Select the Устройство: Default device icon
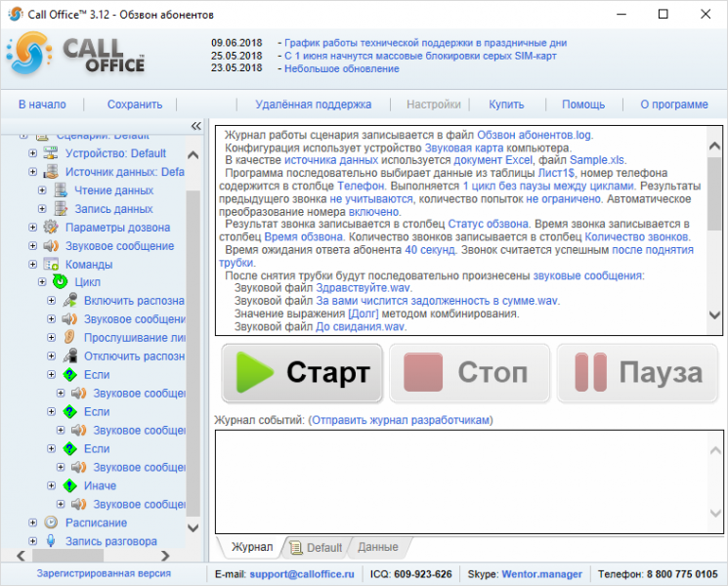The height and width of the screenshot is (586, 728). pyautogui.click(x=51, y=153)
